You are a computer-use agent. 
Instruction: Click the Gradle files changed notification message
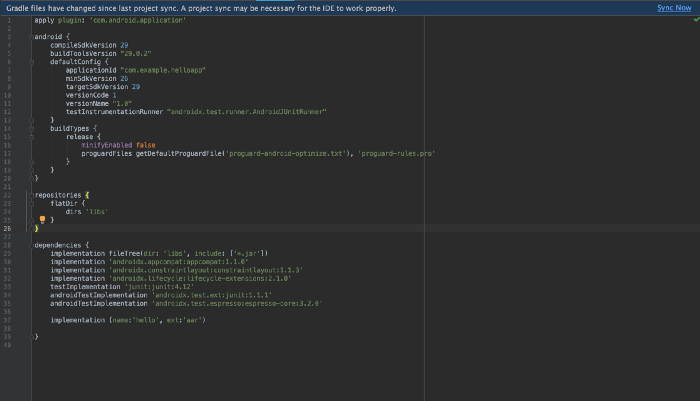coord(201,8)
